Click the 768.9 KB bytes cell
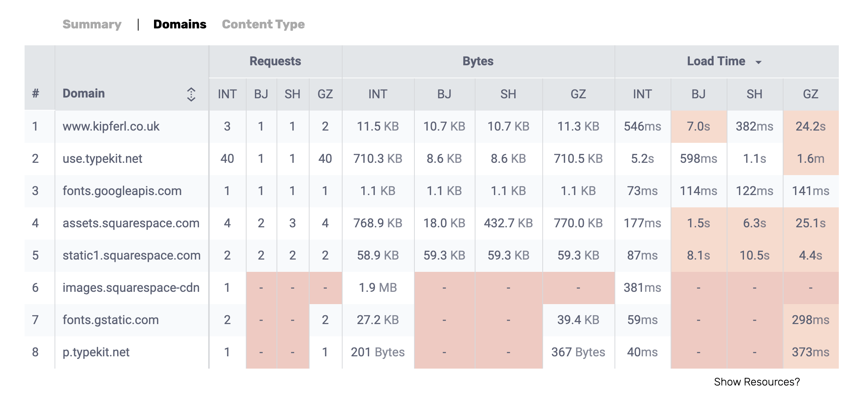868x407 pixels. click(x=378, y=223)
